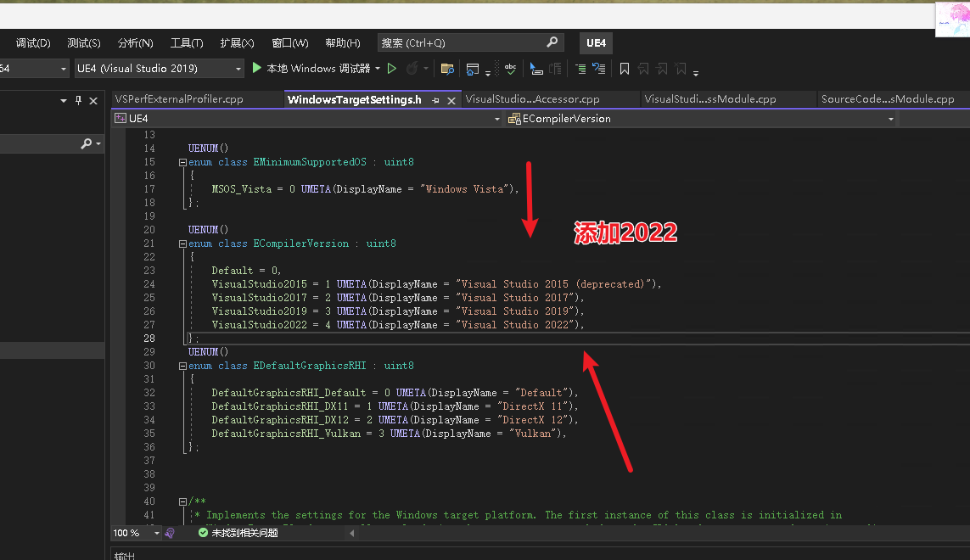
Task: Click the search magnifier icon in search box
Action: click(552, 42)
